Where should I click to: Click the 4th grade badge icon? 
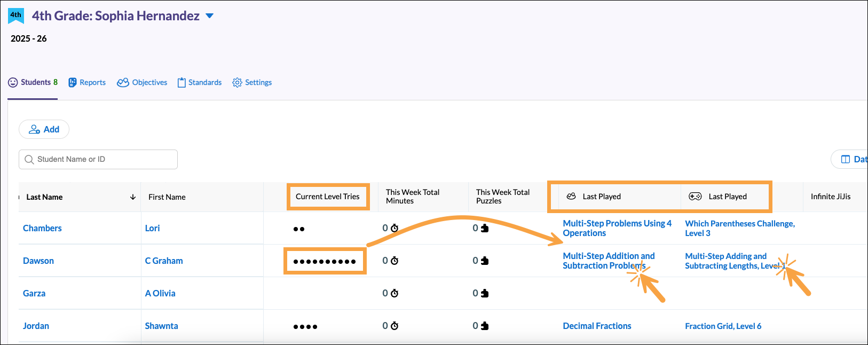(16, 15)
